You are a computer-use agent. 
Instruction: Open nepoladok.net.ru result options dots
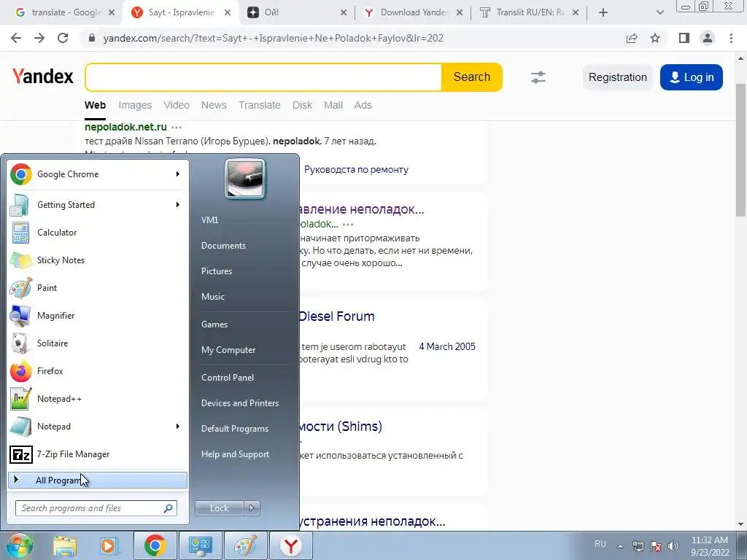(177, 128)
